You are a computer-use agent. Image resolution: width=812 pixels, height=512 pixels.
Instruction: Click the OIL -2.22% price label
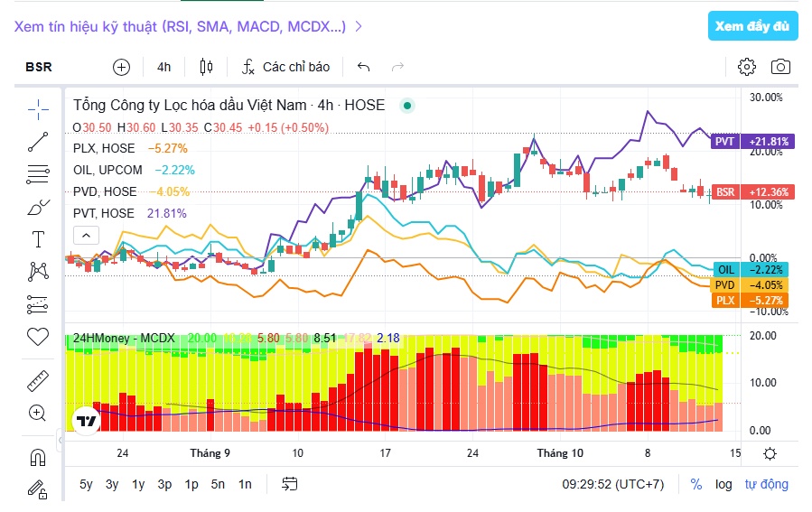[751, 270]
